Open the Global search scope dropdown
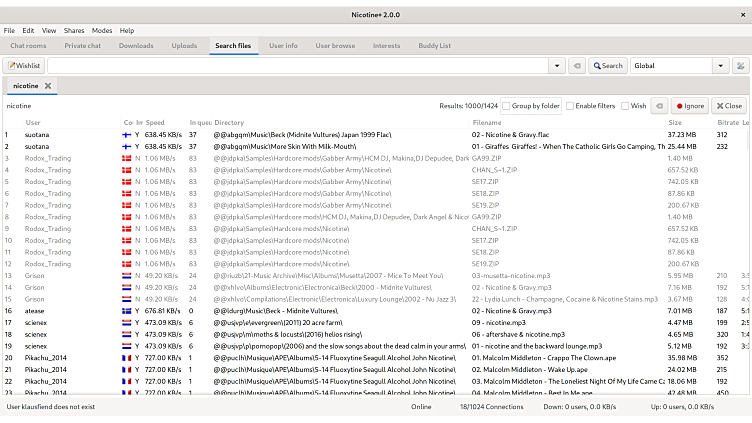This screenshot has width=752, height=423. pos(720,66)
